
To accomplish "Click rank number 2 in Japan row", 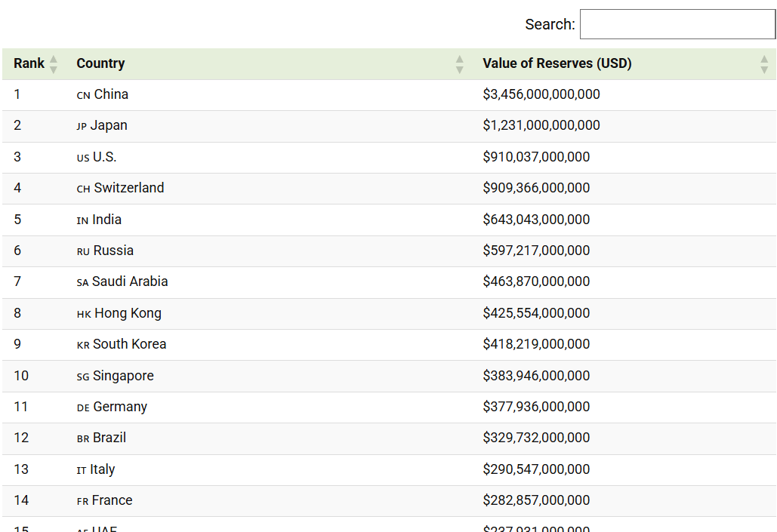I will coord(17,125).
